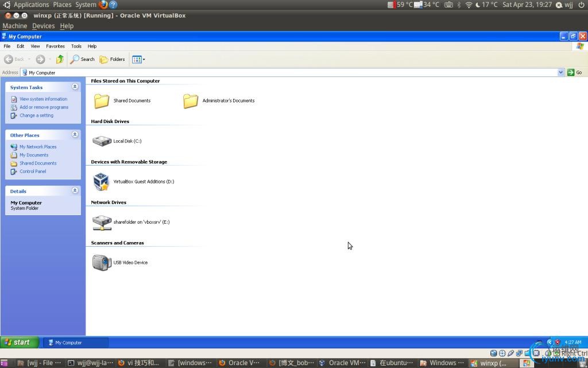Select VirtualBox Guest Additions (D:) icon
The width and height of the screenshot is (588, 368).
point(101,182)
